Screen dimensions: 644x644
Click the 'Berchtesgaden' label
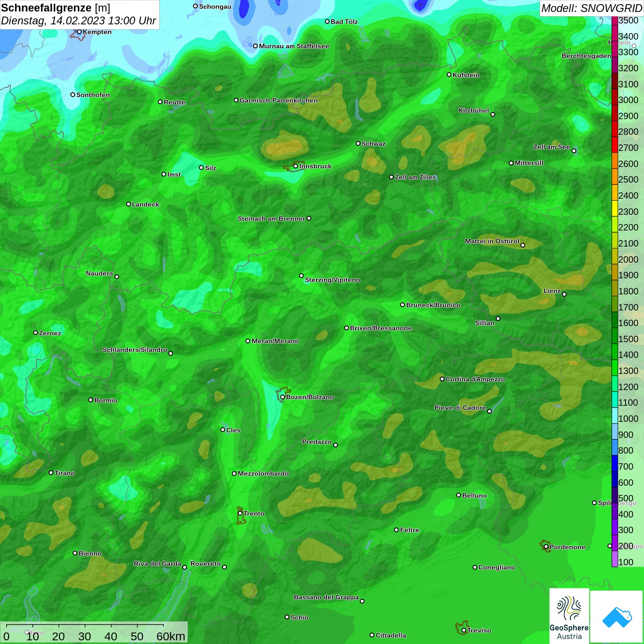[586, 56]
